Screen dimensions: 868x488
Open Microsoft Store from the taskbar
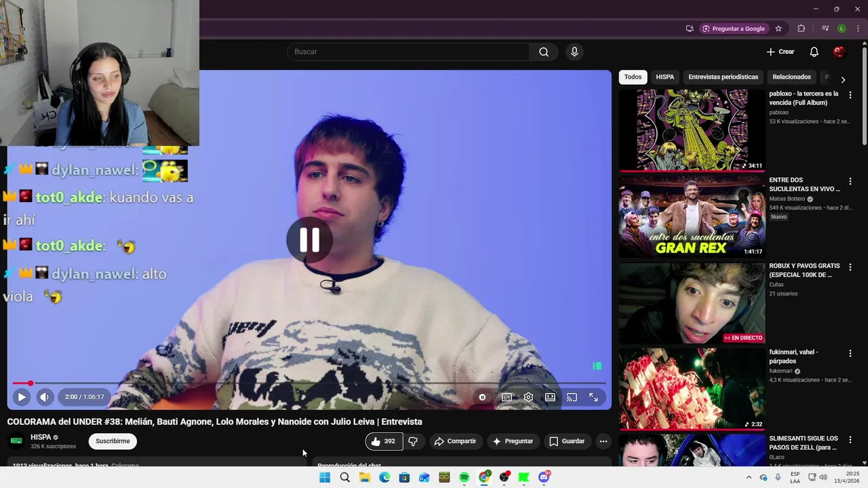(404, 477)
